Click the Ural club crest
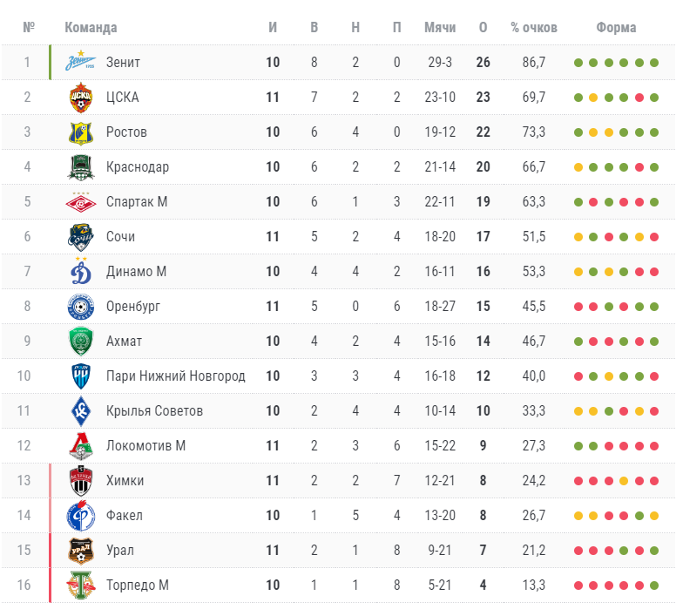The height and width of the screenshot is (616, 683). (81, 550)
